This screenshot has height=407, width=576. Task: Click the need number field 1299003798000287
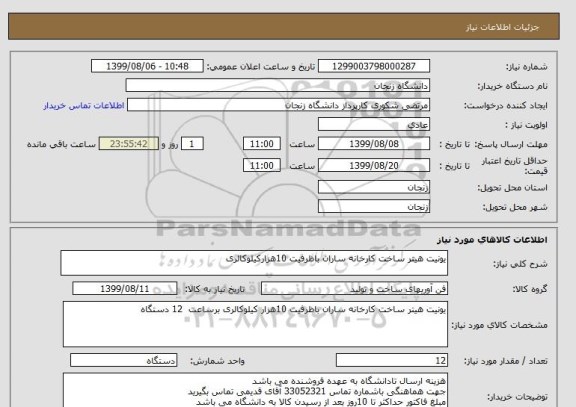(x=374, y=66)
